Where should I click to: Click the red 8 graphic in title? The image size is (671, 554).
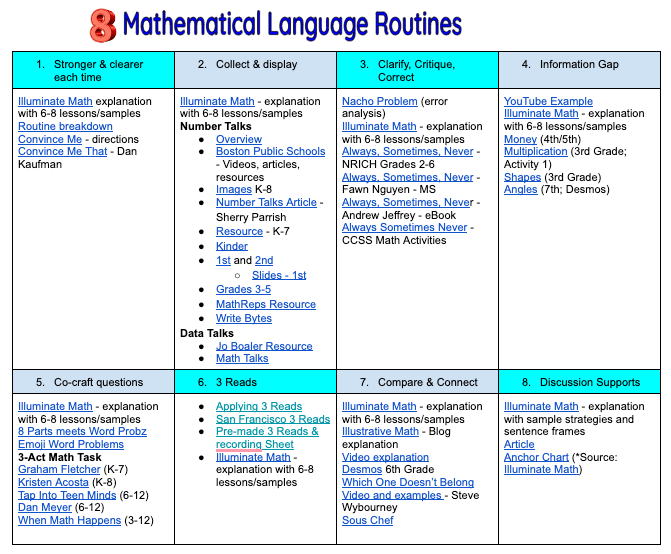point(103,25)
